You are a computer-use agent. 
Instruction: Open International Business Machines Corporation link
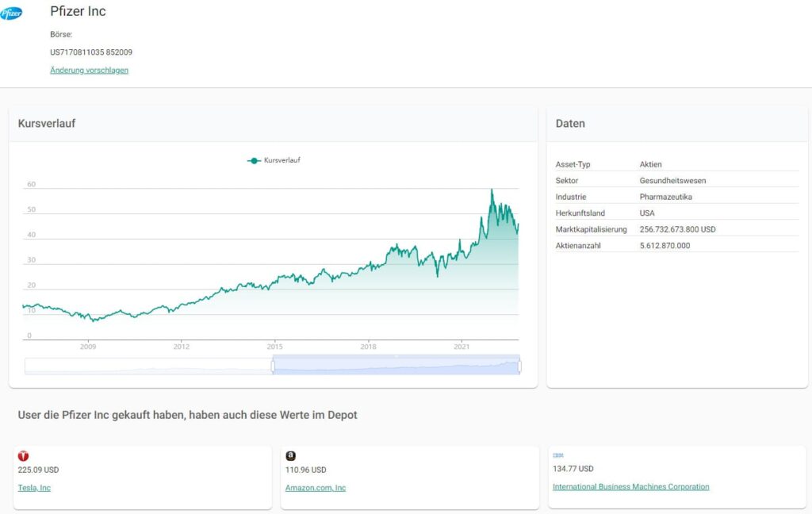630,486
